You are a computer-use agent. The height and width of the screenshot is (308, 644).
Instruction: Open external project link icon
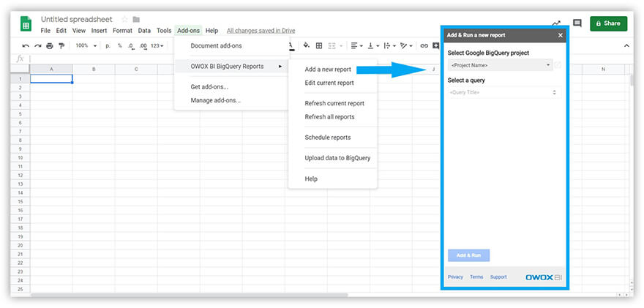click(558, 65)
